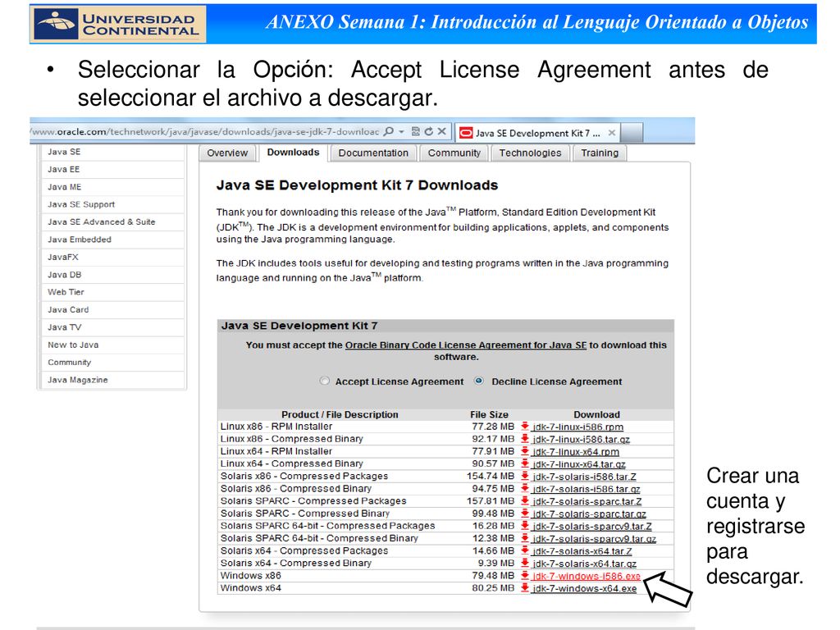Download the jdk-7-linux-i586.rpm file link
The width and height of the screenshot is (840, 630).
tap(577, 427)
